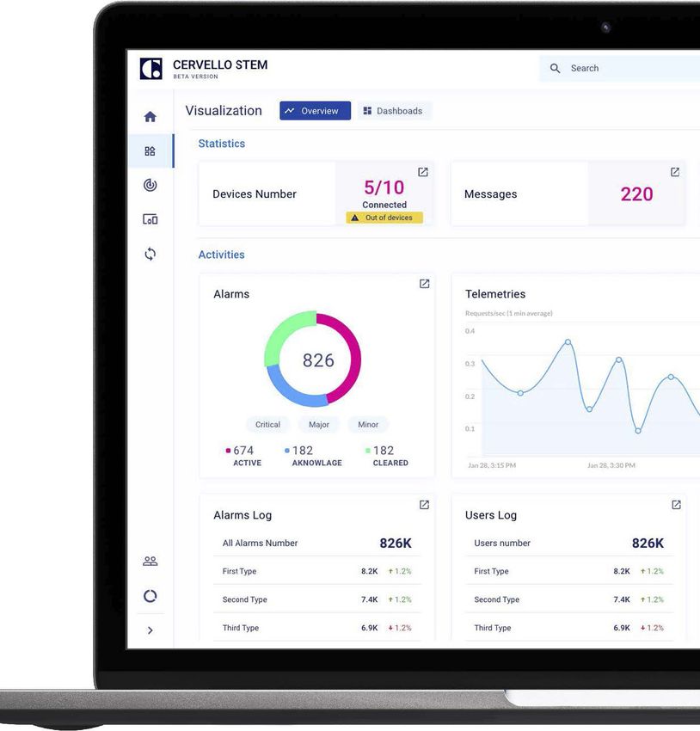
Task: Select the Critical alarm filter chip
Action: 267,425
